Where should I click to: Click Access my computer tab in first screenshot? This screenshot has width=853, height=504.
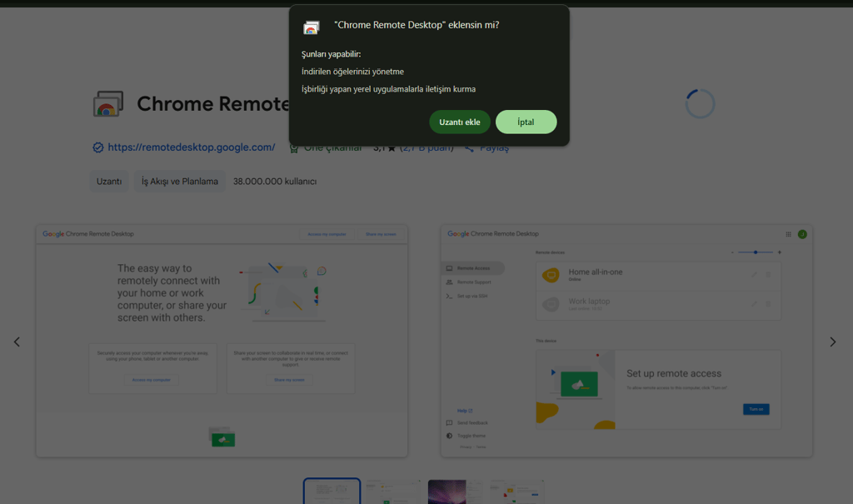[x=327, y=234]
